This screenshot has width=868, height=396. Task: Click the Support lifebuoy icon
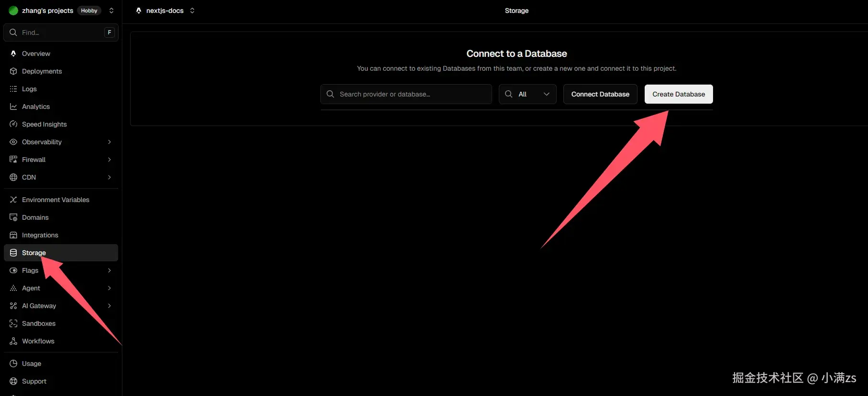[13, 381]
